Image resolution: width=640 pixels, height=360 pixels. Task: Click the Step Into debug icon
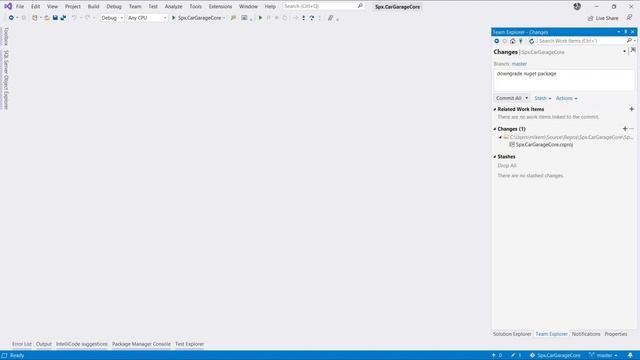point(304,18)
